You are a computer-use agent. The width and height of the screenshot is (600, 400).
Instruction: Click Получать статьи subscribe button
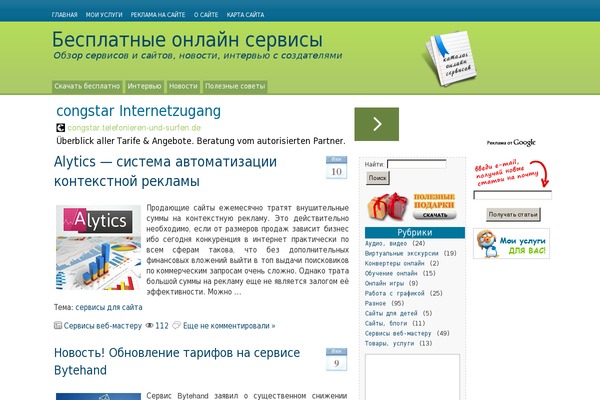coord(513,215)
